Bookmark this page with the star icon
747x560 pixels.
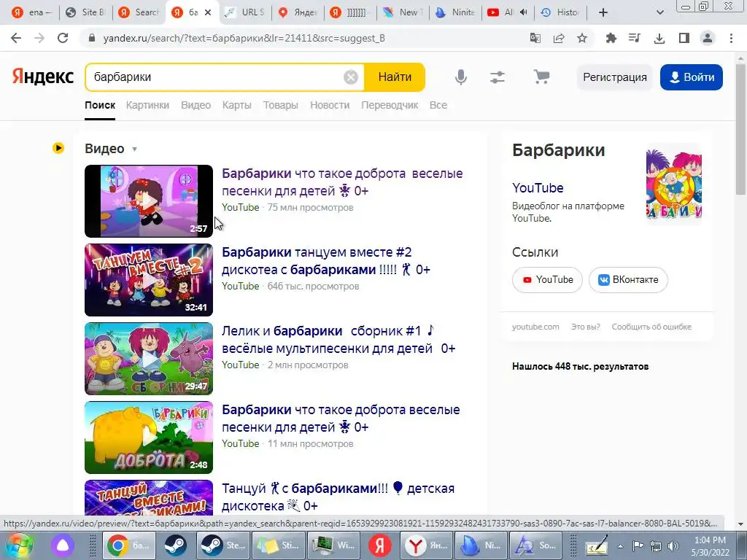[582, 38]
